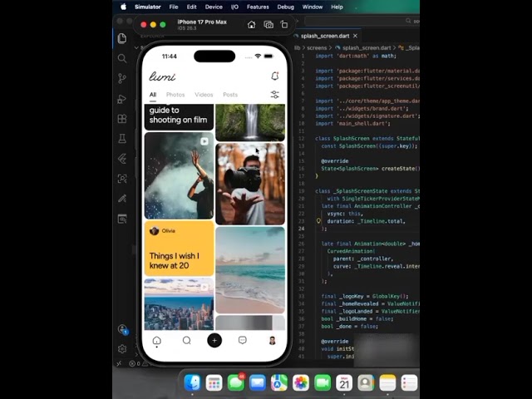Viewport: 532px width, 399px height.
Task: Open FaceTime from the Dock
Action: point(323,382)
